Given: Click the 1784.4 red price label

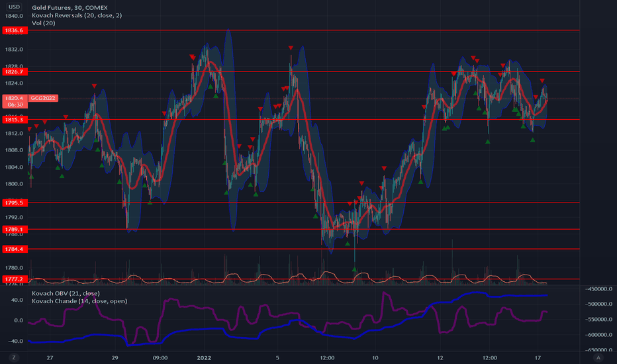Looking at the screenshot, I should [x=15, y=249].
